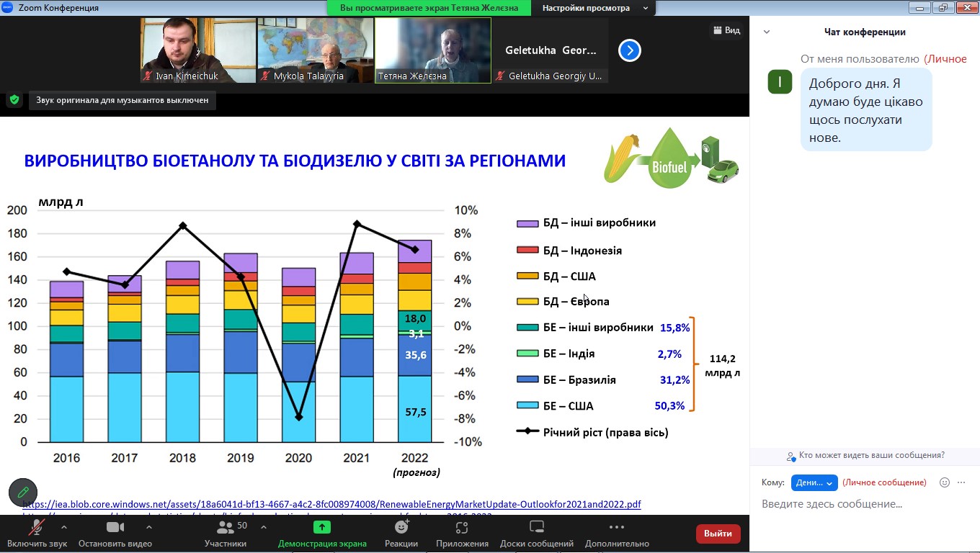The width and height of the screenshot is (980, 553).
Task: Click the green 'I' avatar in chat
Action: [780, 82]
